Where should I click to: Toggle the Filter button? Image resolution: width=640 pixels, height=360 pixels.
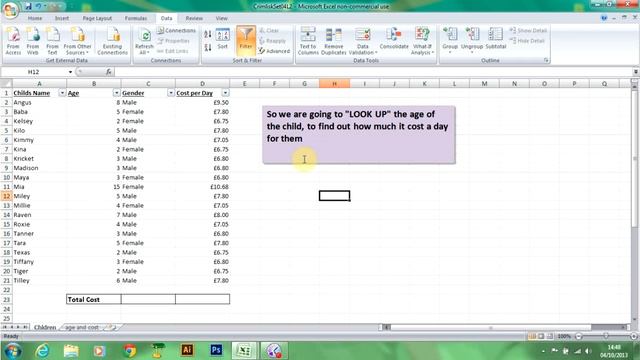pyautogui.click(x=246, y=40)
